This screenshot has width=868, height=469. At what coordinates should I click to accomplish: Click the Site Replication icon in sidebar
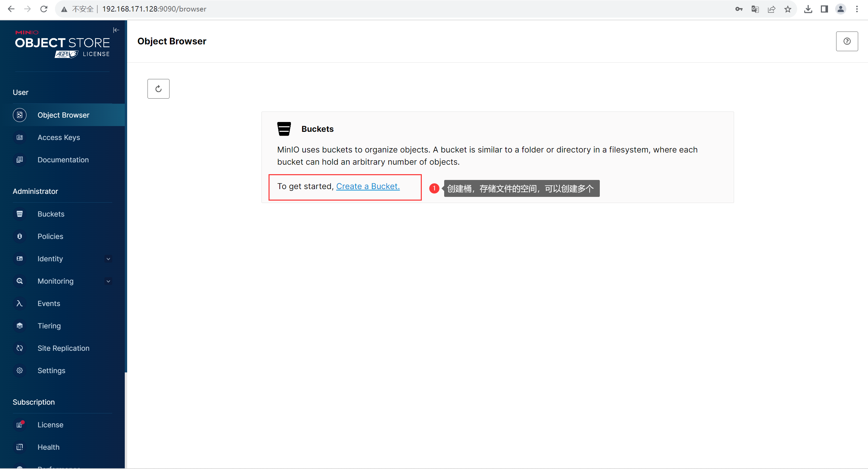pyautogui.click(x=20, y=348)
